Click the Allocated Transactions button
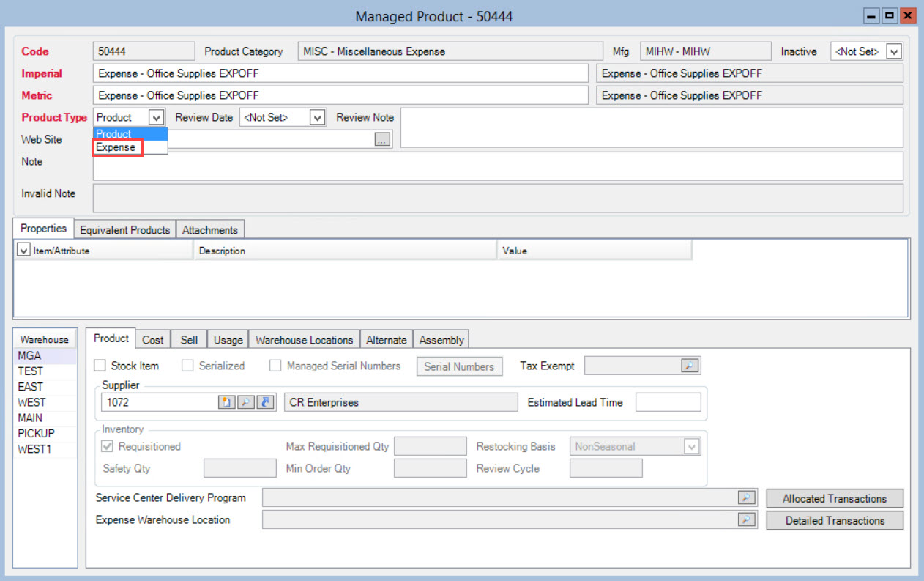This screenshot has width=924, height=581. click(x=835, y=498)
